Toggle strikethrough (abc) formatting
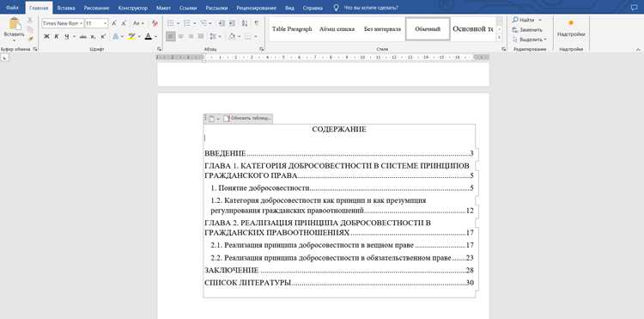Screen dimensions: 644x319 pyautogui.click(x=83, y=37)
